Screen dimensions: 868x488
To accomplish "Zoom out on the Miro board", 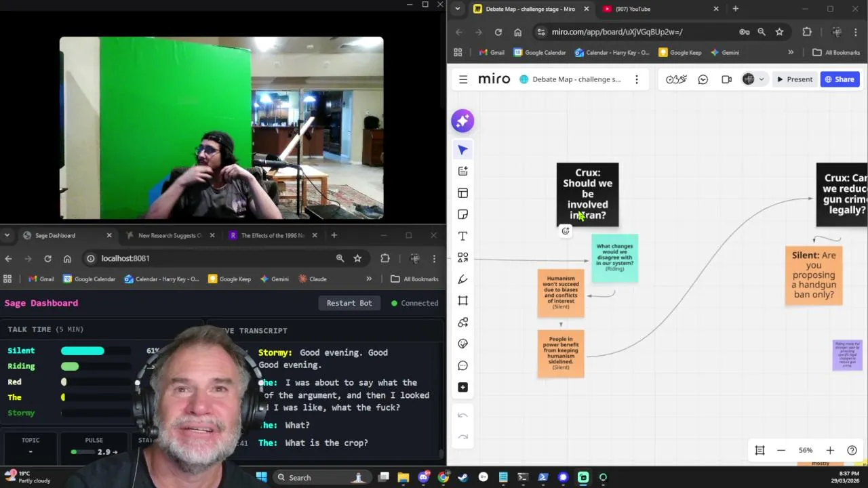I will (x=781, y=450).
